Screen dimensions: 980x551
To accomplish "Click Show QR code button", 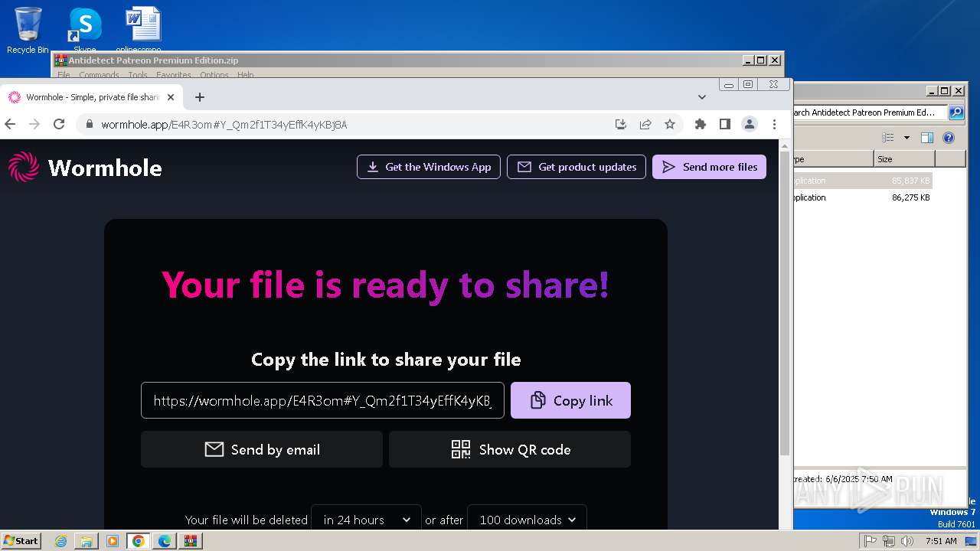I will click(x=510, y=449).
